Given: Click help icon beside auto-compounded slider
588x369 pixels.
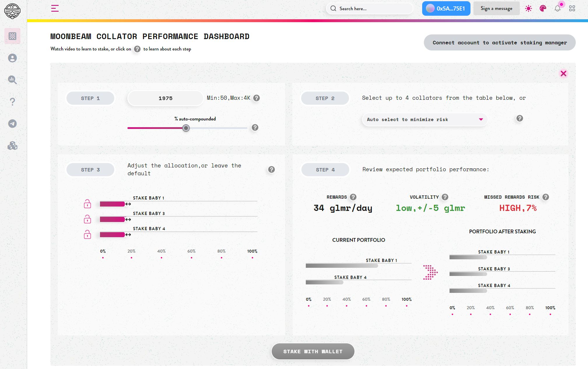Looking at the screenshot, I should pos(255,127).
